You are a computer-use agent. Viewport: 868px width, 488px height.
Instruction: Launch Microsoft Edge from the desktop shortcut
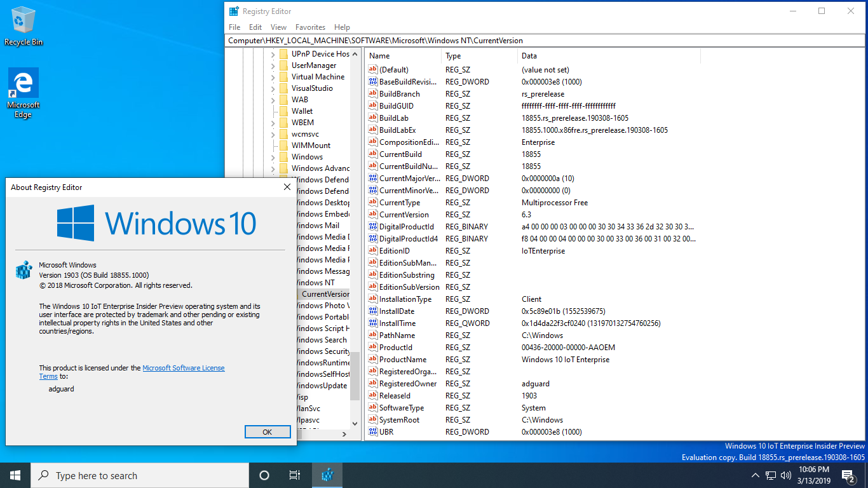tap(24, 93)
